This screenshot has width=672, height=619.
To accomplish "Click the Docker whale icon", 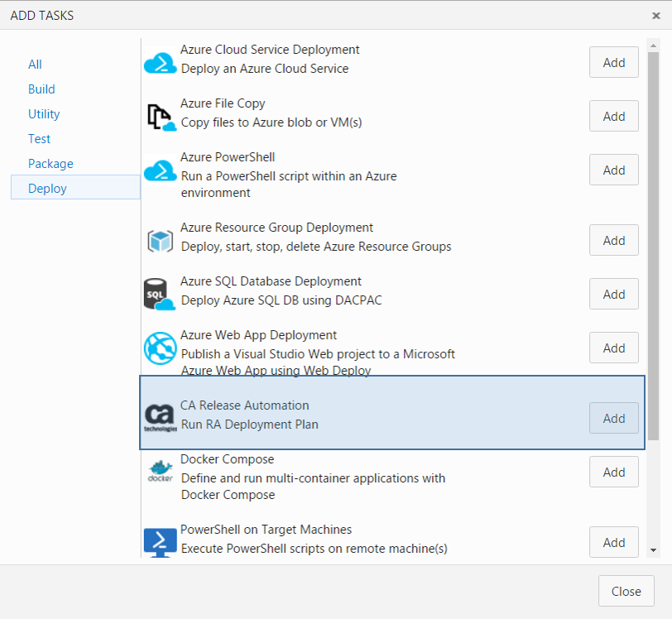I will 160,471.
